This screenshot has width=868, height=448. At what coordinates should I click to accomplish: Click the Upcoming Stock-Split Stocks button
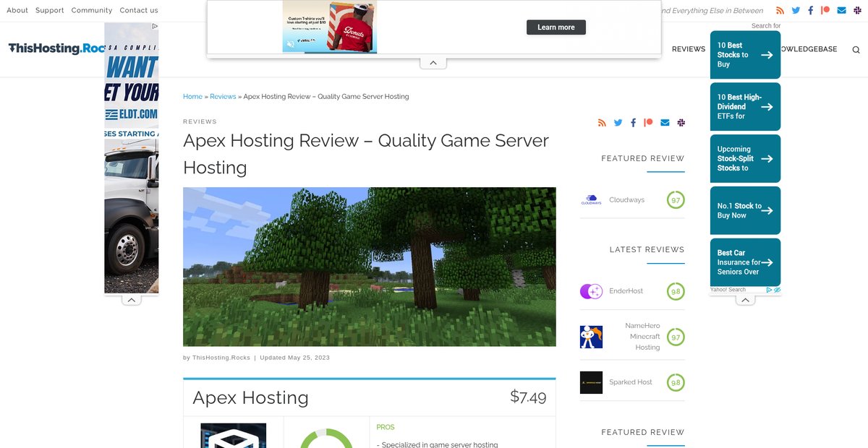point(746,159)
